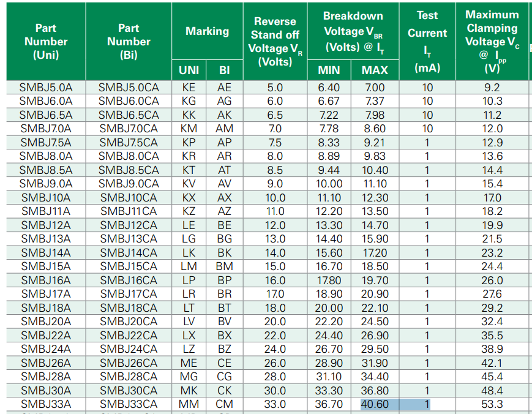Select the SMBJ20CA part number
The image size is (532, 414).
(x=129, y=322)
